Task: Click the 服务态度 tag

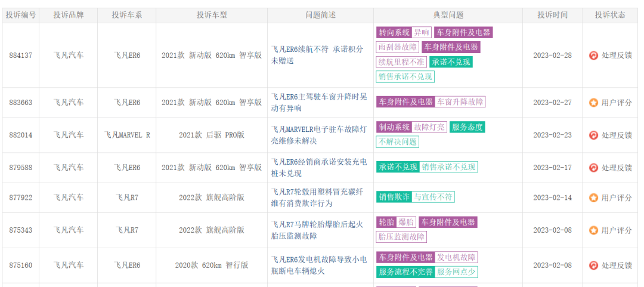Action: click(467, 127)
